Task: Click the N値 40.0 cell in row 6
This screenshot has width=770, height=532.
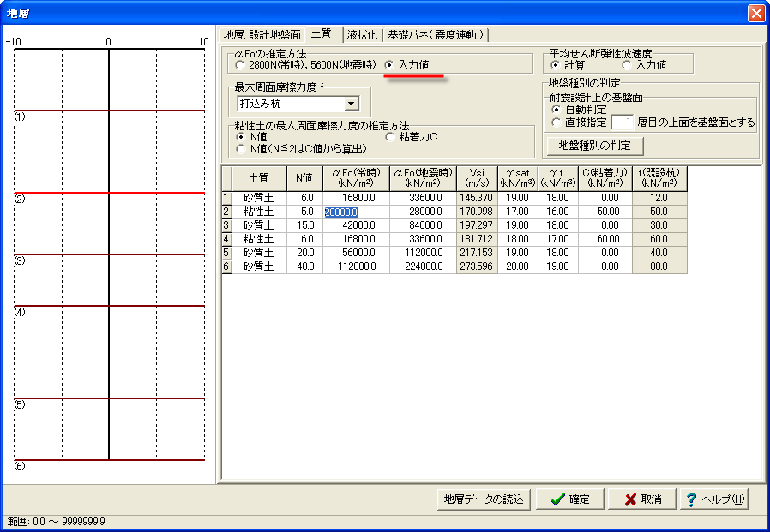Action: (x=304, y=266)
